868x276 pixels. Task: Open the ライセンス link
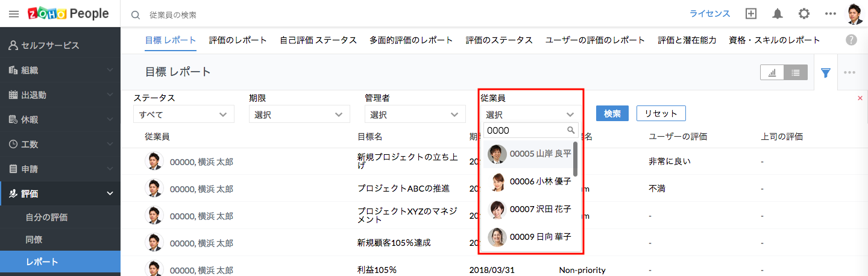(x=710, y=14)
